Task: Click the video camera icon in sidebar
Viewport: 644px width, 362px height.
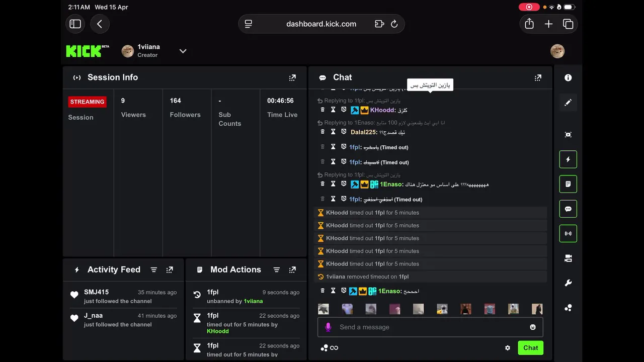Action: (568, 258)
